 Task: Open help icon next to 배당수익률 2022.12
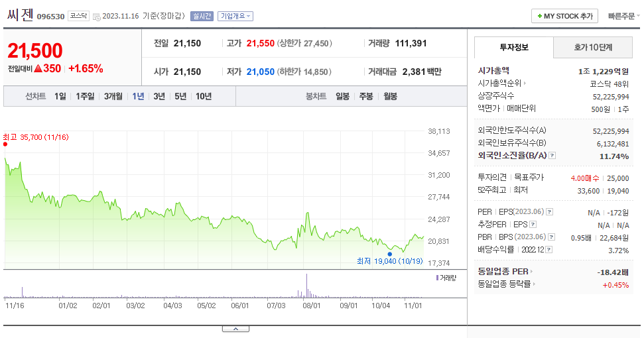coord(548,249)
